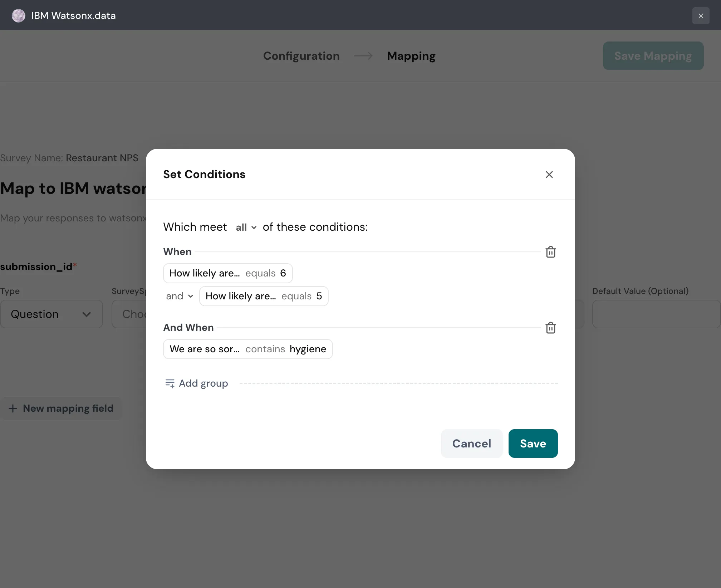Edit the 'contains hygiene' condition
The image size is (721, 588).
pos(248,349)
